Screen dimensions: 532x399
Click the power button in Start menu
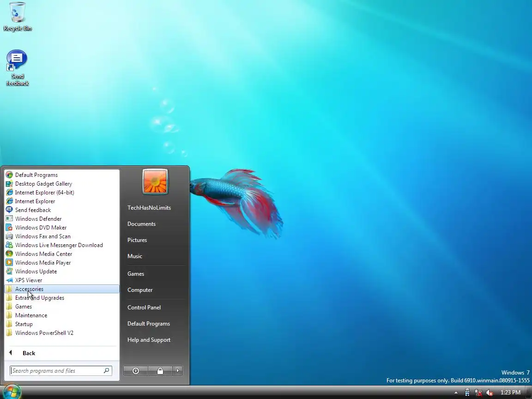pyautogui.click(x=136, y=371)
